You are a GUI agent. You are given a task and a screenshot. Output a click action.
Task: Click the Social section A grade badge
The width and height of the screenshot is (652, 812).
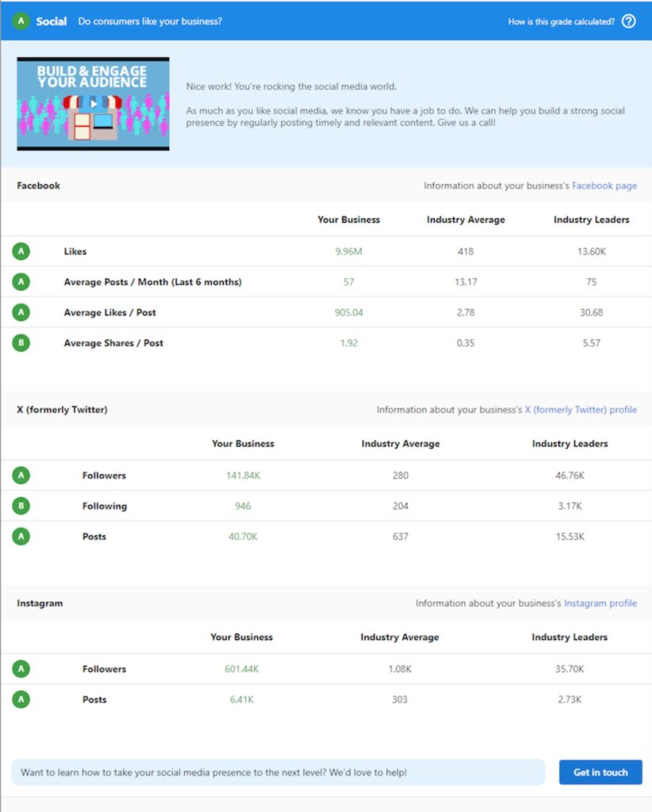[x=21, y=21]
